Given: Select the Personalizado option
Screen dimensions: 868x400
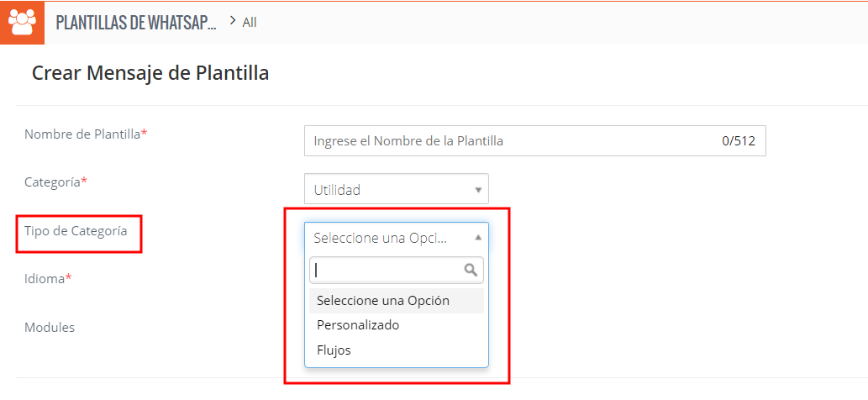Looking at the screenshot, I should coord(358,325).
